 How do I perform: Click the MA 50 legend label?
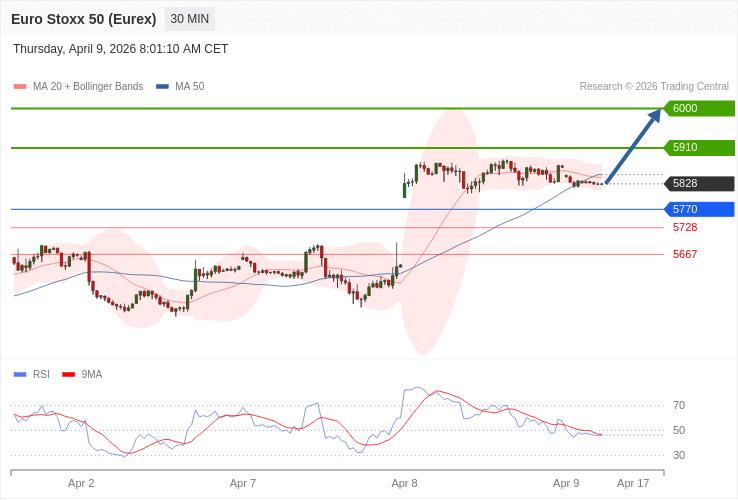pos(190,87)
